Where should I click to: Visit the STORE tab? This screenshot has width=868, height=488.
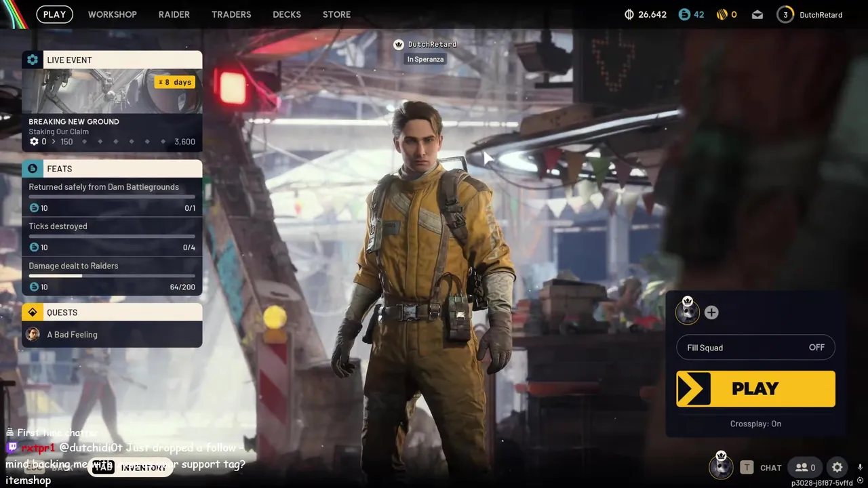[336, 14]
